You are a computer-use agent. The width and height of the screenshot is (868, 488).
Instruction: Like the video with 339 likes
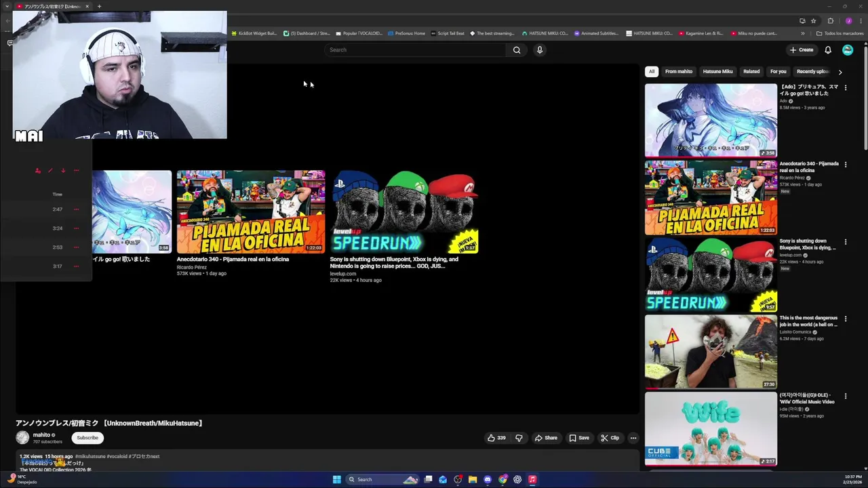pos(496,438)
